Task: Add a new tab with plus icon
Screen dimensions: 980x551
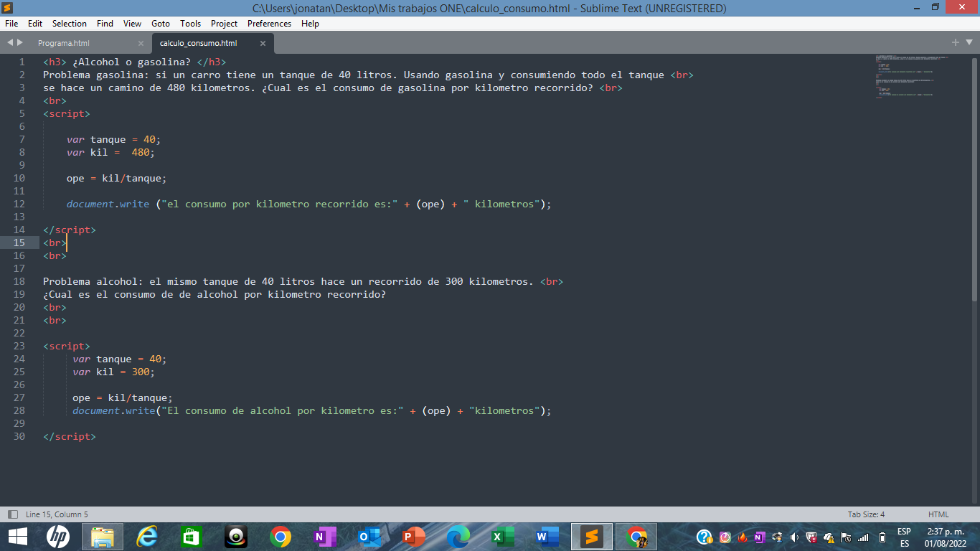Action: tap(956, 42)
